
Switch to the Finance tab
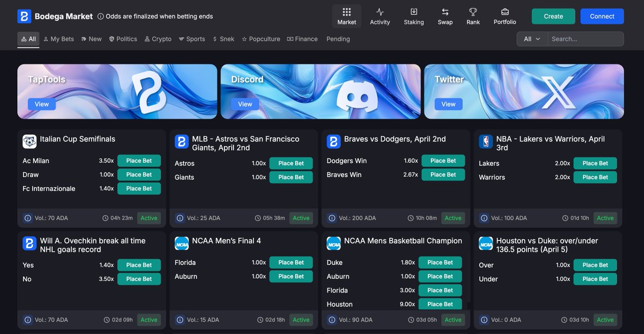coord(302,39)
